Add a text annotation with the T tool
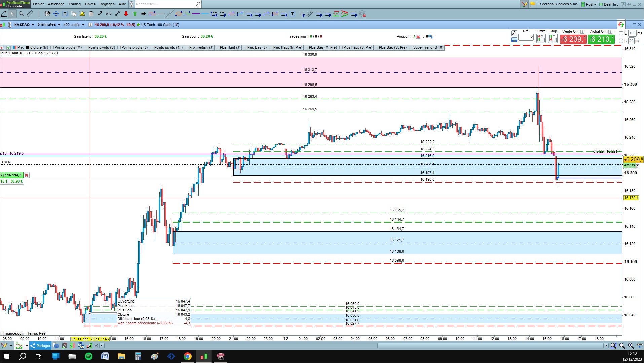This screenshot has width=644, height=363. point(65,14)
